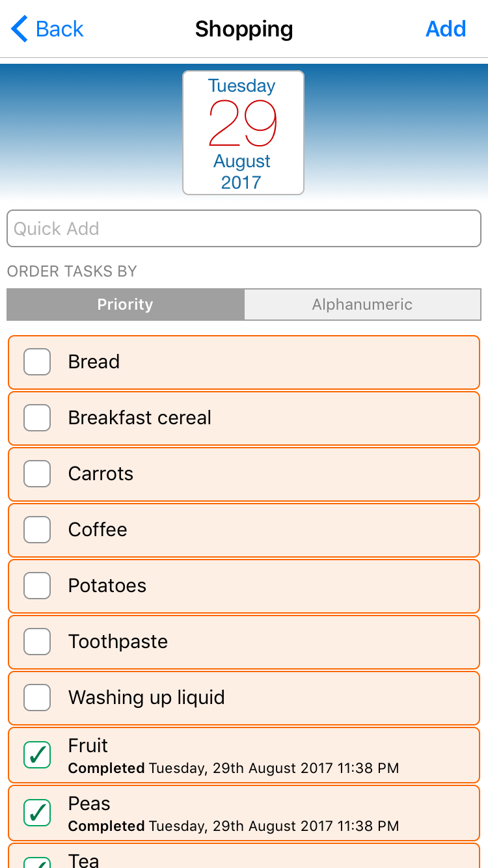488x868 pixels.
Task: Mark Potatoes as done
Action: point(37,586)
